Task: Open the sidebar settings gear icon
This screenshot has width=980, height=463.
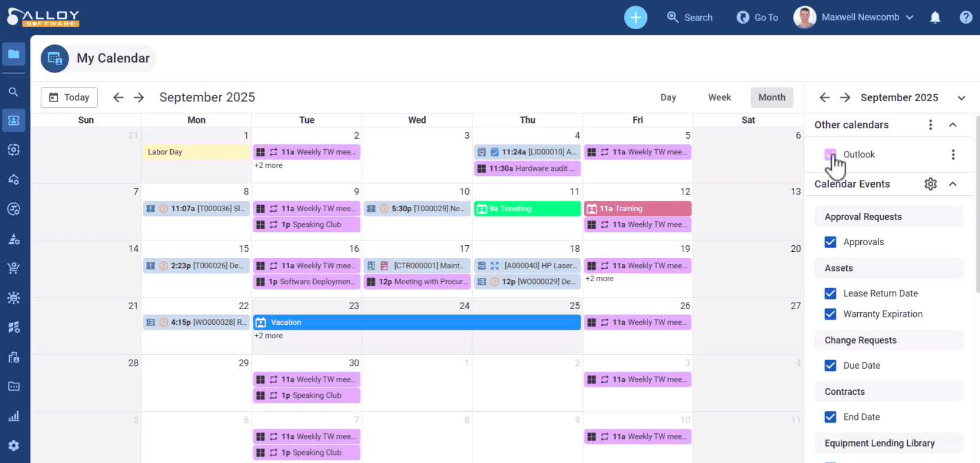Action: click(x=13, y=445)
